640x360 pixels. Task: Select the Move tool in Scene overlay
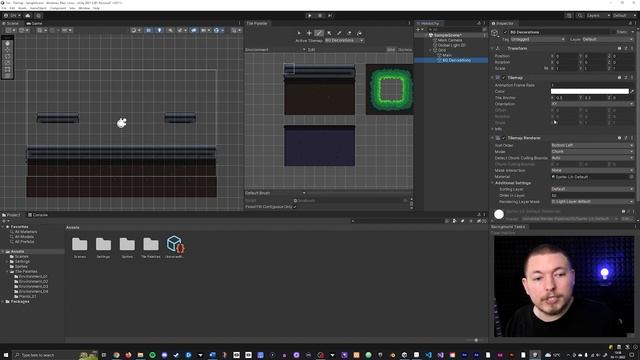7,50
